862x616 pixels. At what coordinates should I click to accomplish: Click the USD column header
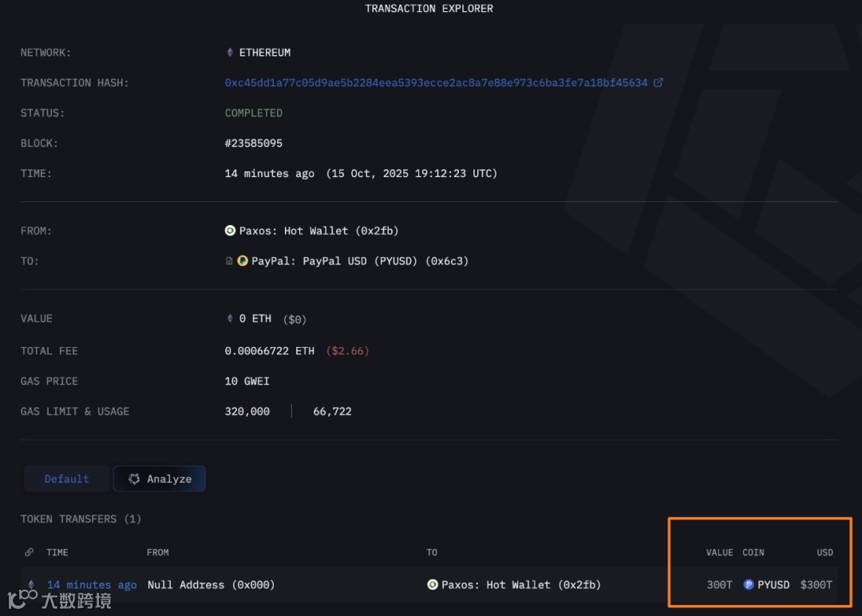click(x=824, y=552)
